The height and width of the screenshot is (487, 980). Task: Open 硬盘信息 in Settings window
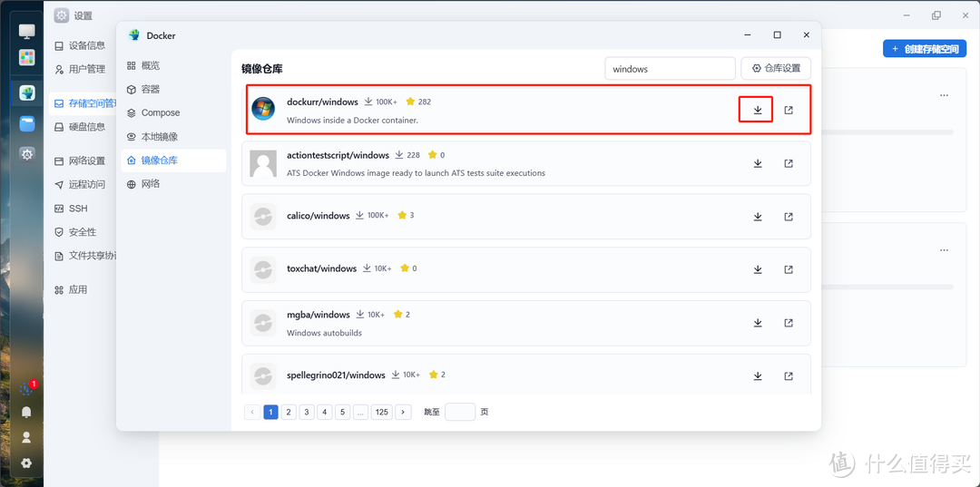(x=82, y=127)
